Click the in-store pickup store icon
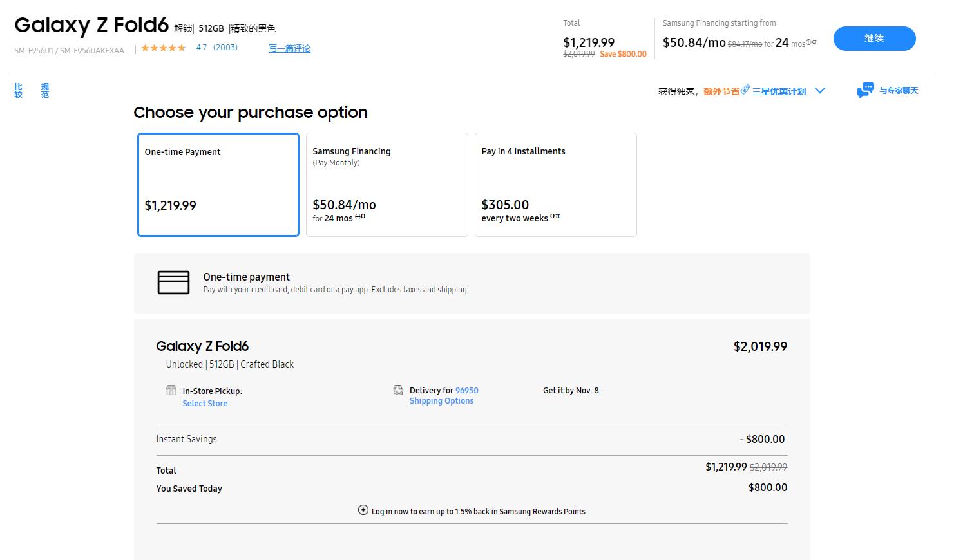The width and height of the screenshot is (954, 560). [171, 390]
